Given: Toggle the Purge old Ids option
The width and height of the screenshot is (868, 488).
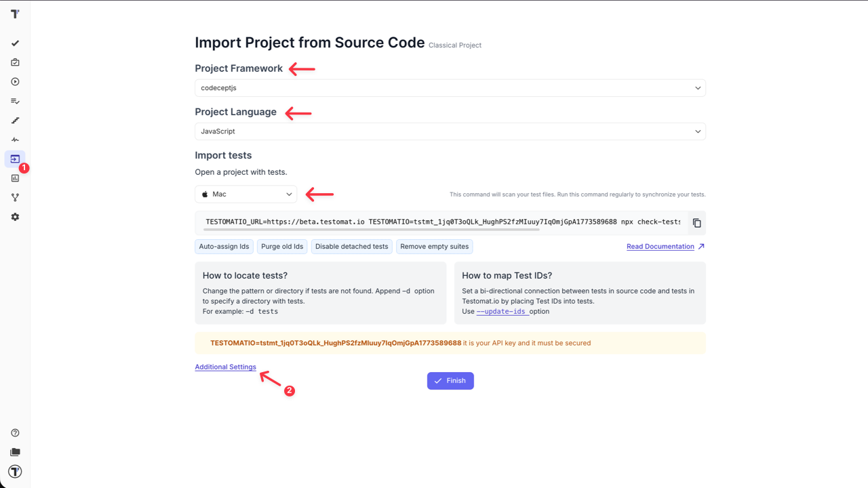Looking at the screenshot, I should pyautogui.click(x=282, y=246).
